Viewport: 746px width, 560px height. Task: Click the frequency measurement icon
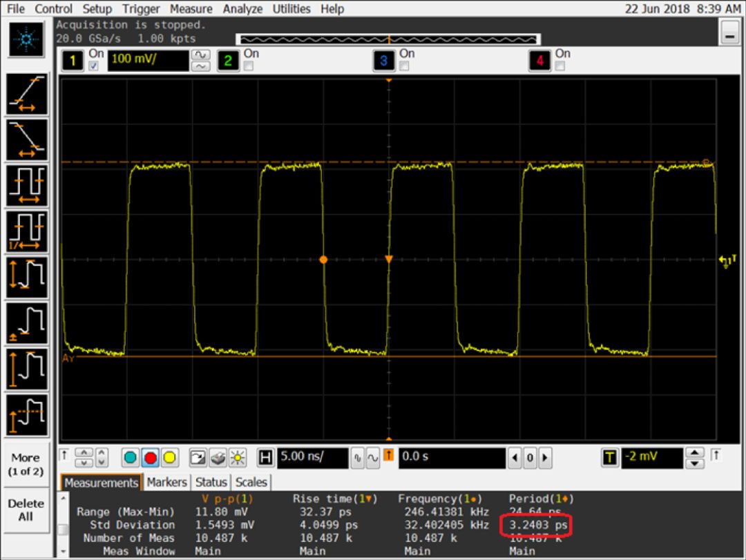coord(27,231)
